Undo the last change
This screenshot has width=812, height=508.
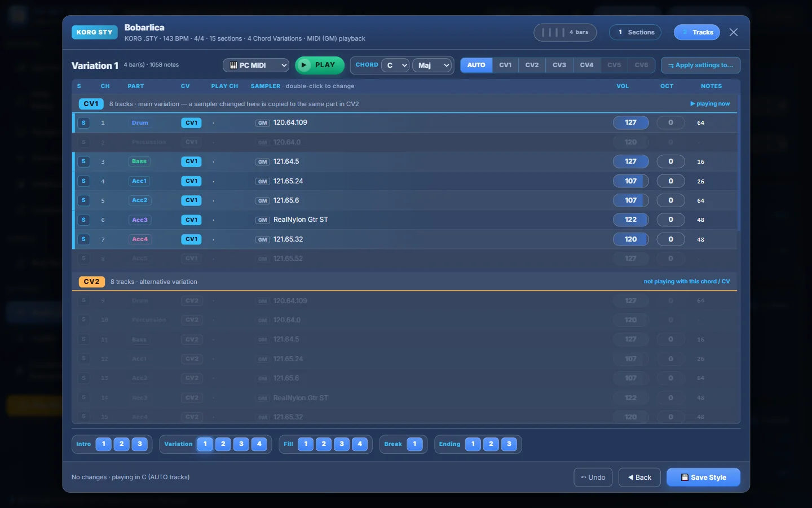point(593,478)
